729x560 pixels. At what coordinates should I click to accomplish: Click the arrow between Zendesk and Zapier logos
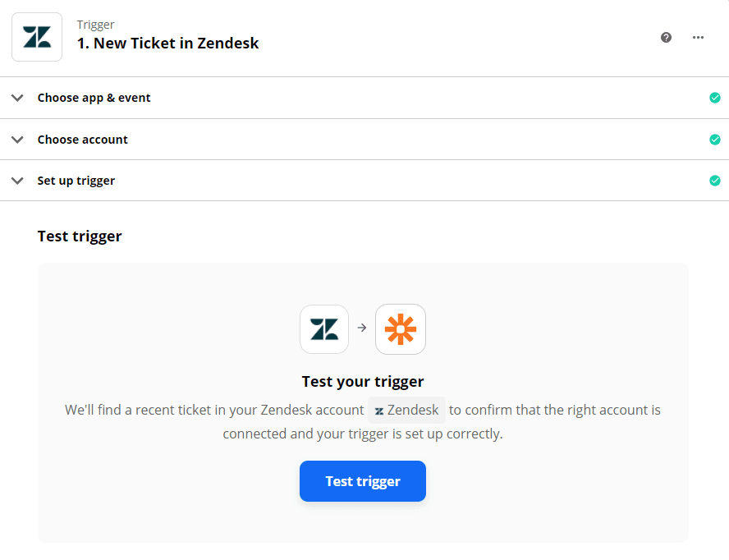362,328
